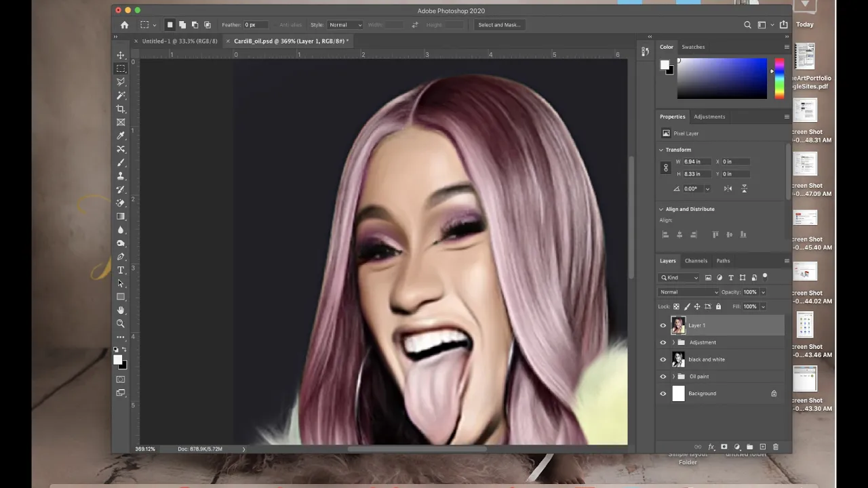Hide the Background layer
The width and height of the screenshot is (868, 488).
663,393
